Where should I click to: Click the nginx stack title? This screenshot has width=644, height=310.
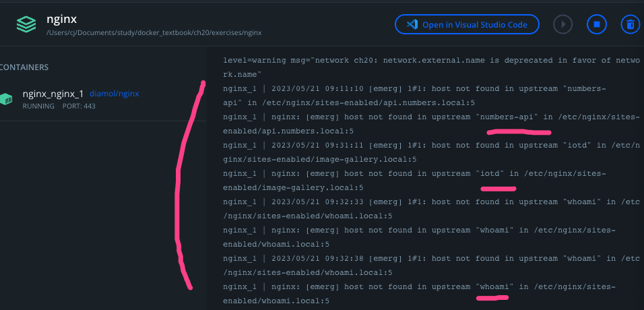pos(61,19)
